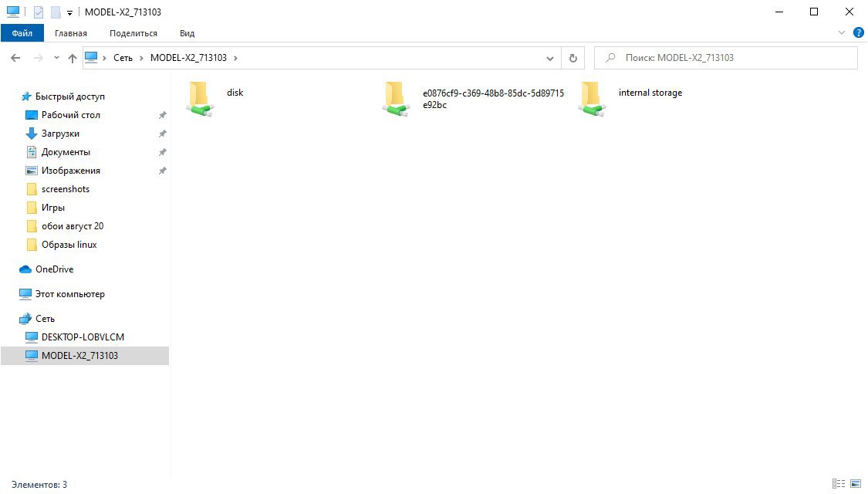
Task: Open Explorer help question mark
Action: coord(859,32)
